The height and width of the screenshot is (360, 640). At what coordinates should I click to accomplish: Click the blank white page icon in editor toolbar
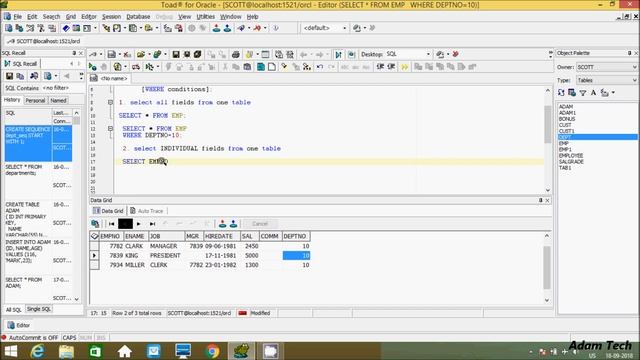click(x=271, y=67)
